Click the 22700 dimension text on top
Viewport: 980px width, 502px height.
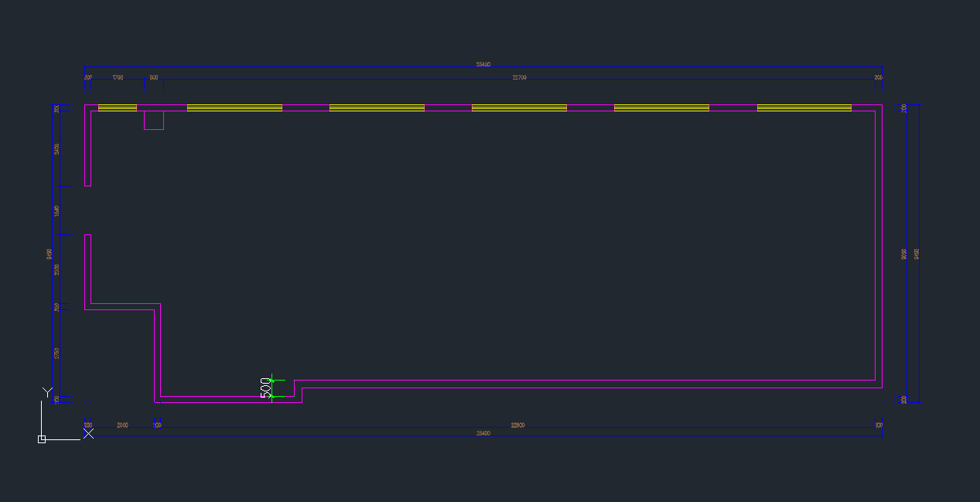(520, 77)
